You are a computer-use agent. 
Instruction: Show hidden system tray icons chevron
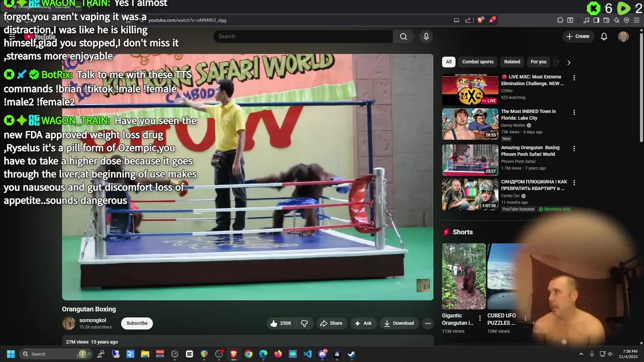coord(581,354)
